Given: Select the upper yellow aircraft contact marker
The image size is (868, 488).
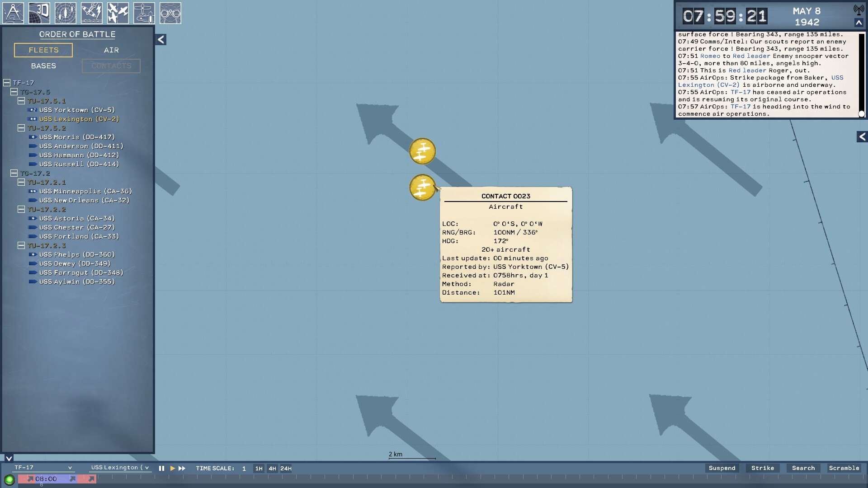Looking at the screenshot, I should tap(422, 151).
